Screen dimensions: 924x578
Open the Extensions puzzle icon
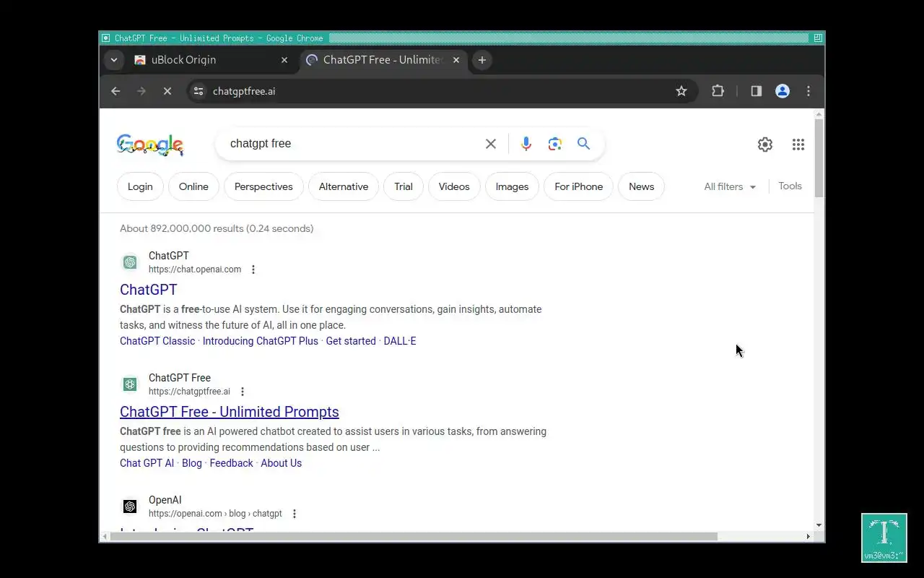[x=718, y=91]
